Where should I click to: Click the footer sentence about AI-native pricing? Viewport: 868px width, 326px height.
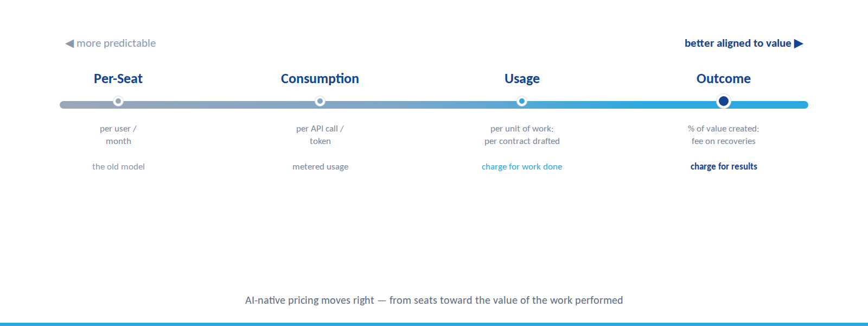tap(434, 300)
